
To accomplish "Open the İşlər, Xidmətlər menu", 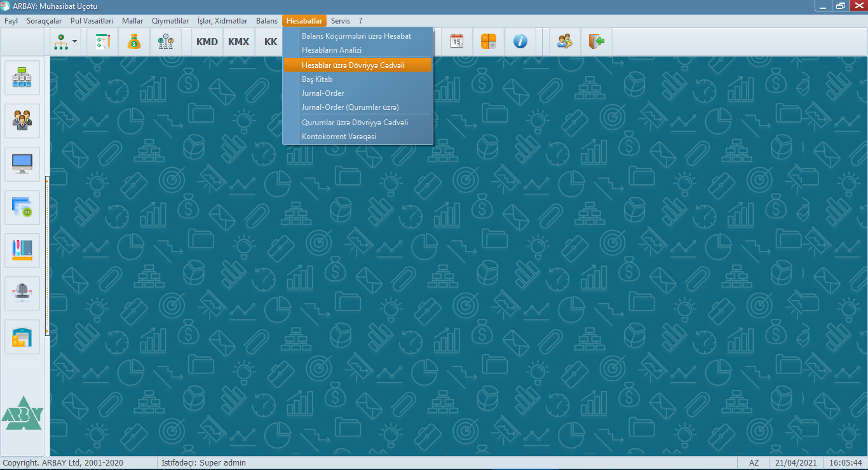I will point(222,21).
